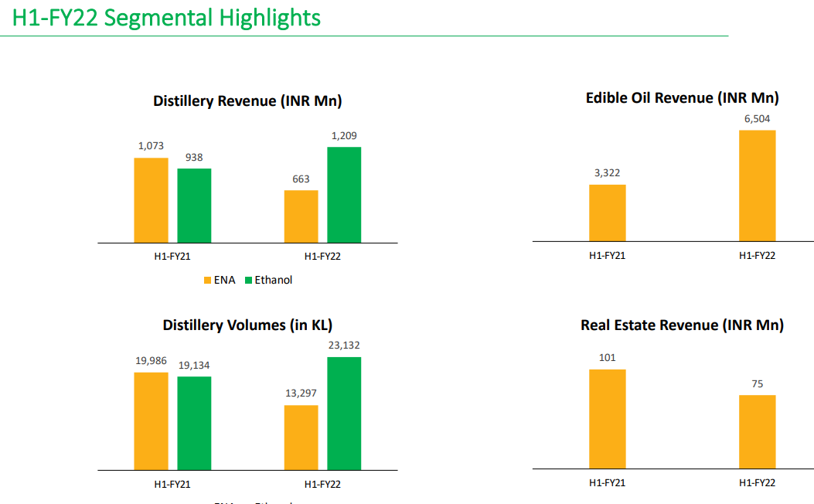Select the 19,986 ENA volume bar
814x504 pixels.
[x=151, y=421]
